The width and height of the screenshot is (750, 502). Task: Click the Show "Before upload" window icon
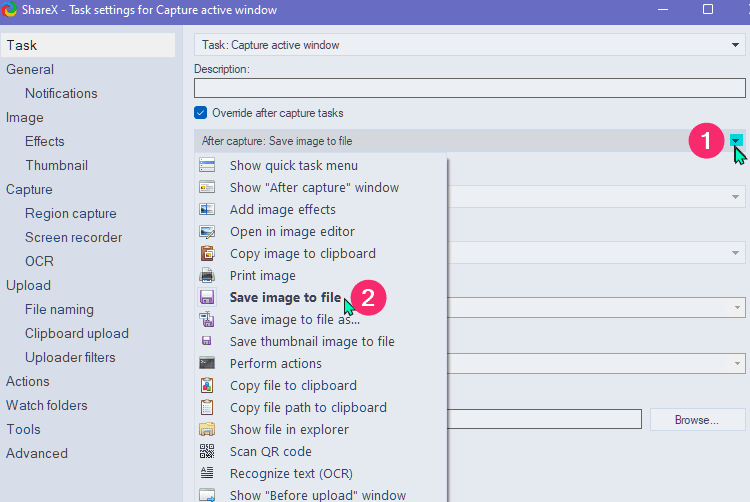[x=207, y=495]
